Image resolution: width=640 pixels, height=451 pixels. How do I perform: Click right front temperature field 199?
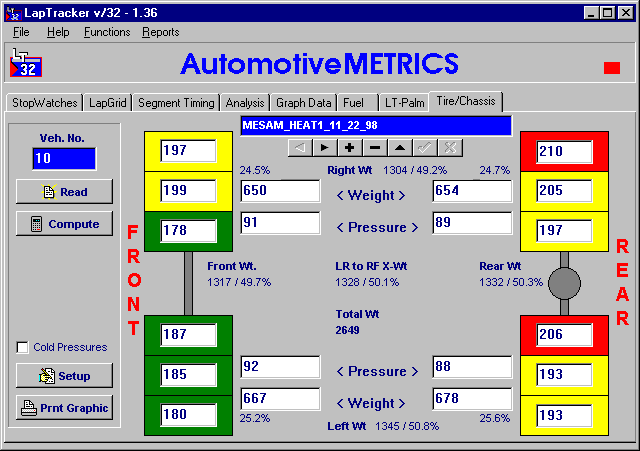point(188,191)
